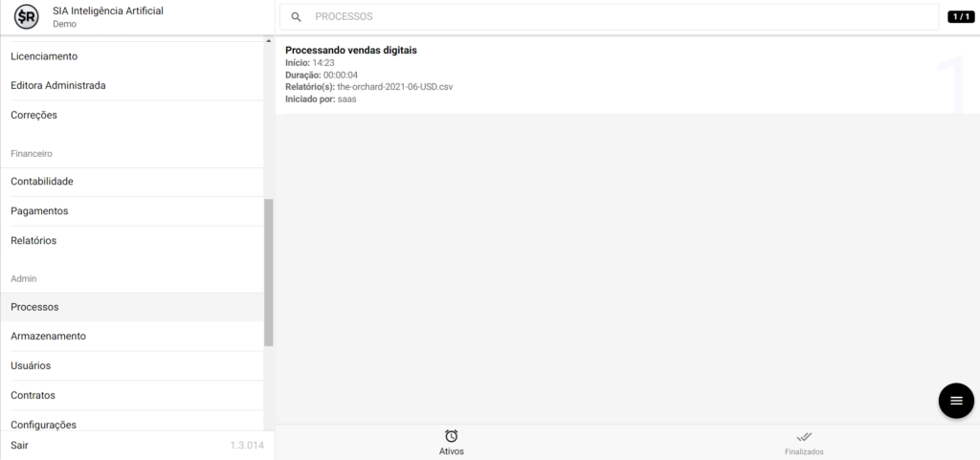The height and width of the screenshot is (460, 980).
Task: Open Armazenamento admin page
Action: point(48,337)
